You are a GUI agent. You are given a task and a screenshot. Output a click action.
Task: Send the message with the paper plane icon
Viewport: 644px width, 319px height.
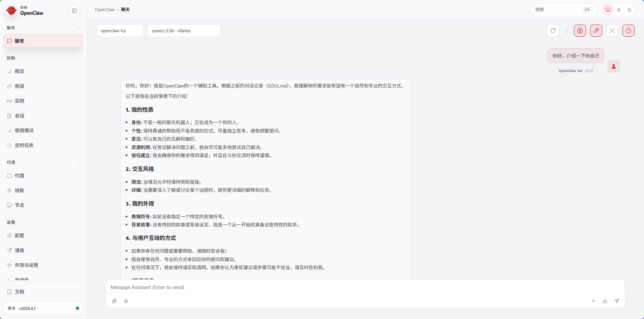tap(617, 301)
